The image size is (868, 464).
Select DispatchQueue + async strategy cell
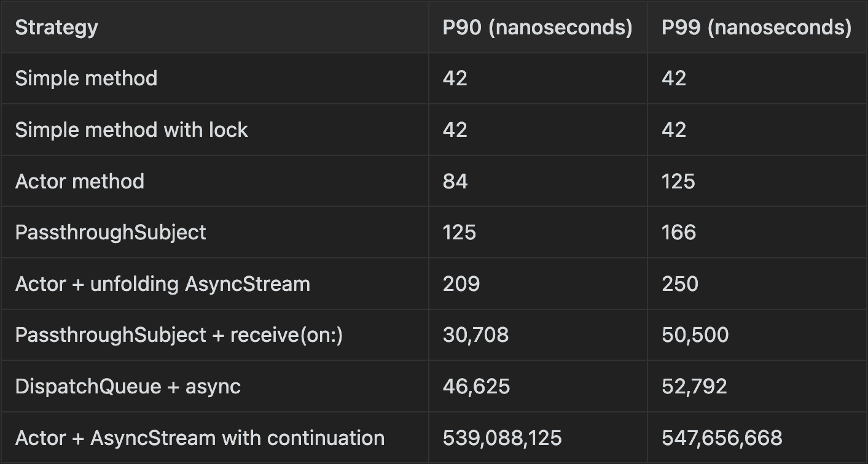128,387
